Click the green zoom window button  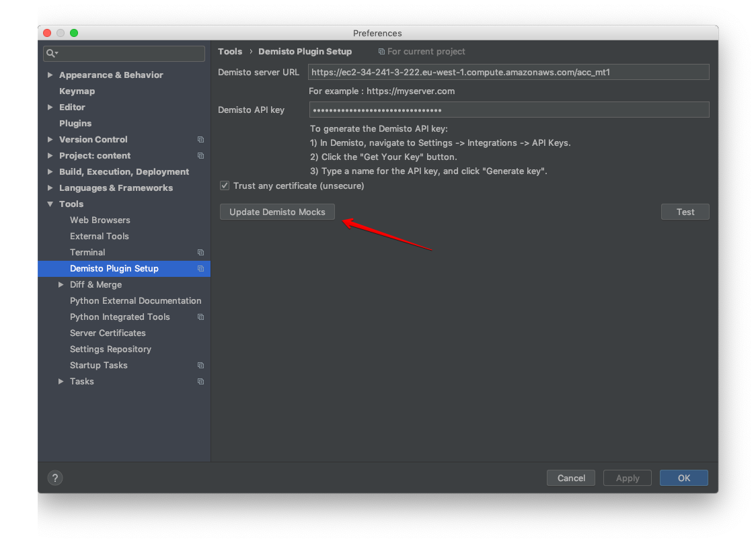(x=74, y=33)
